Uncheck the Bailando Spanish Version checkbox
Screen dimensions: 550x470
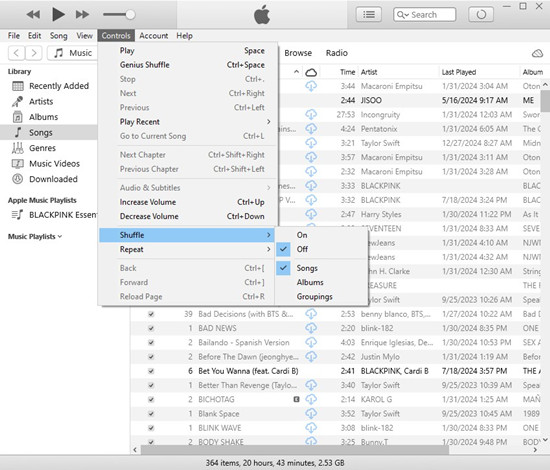151,343
